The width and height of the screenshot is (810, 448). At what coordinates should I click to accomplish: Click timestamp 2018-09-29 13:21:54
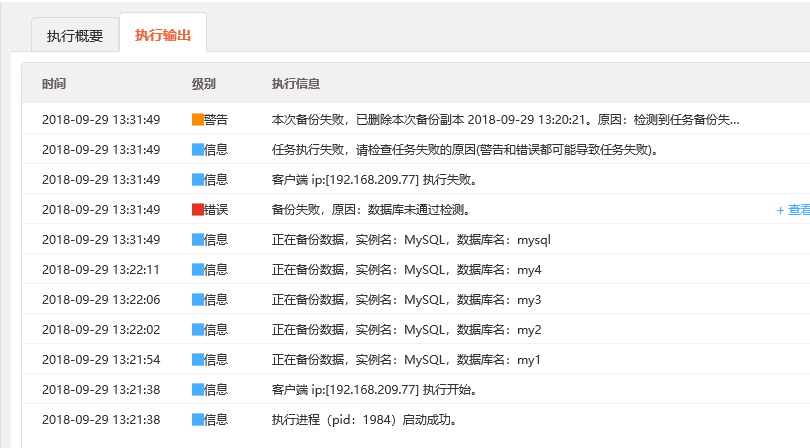coord(101,360)
